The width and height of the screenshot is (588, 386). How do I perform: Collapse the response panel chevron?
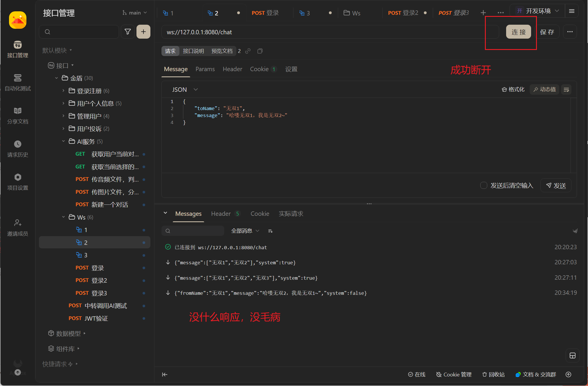click(x=165, y=213)
